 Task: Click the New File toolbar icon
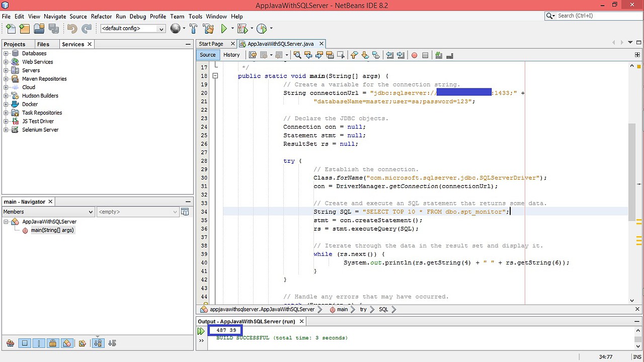point(10,29)
